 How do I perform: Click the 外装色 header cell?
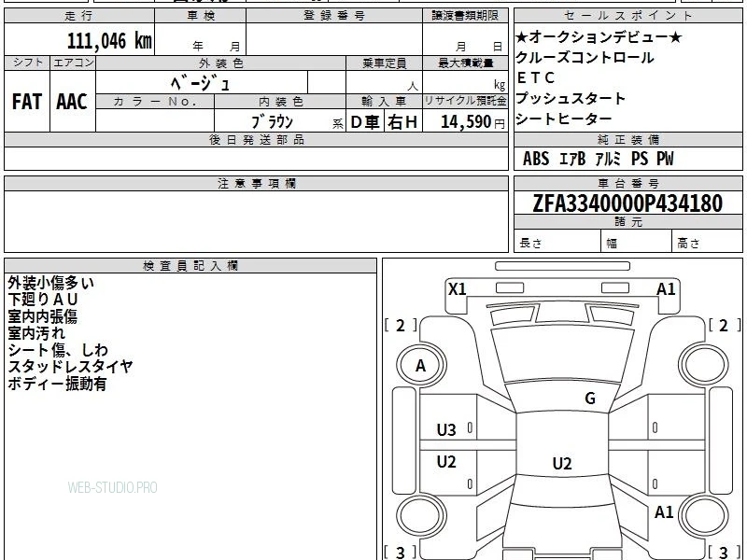[x=221, y=63]
